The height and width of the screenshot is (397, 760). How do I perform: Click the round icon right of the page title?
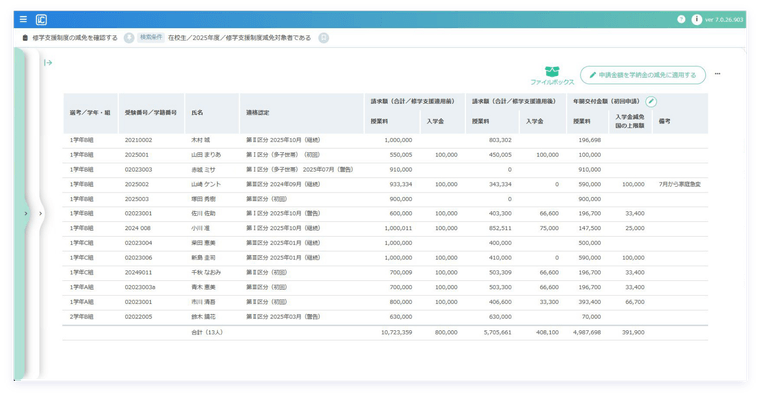129,38
